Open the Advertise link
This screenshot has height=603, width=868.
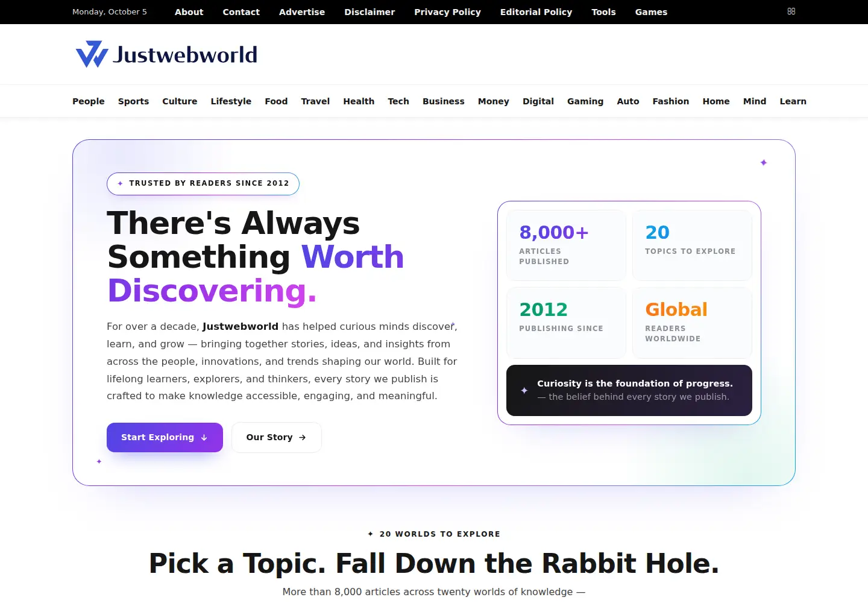[x=302, y=12]
